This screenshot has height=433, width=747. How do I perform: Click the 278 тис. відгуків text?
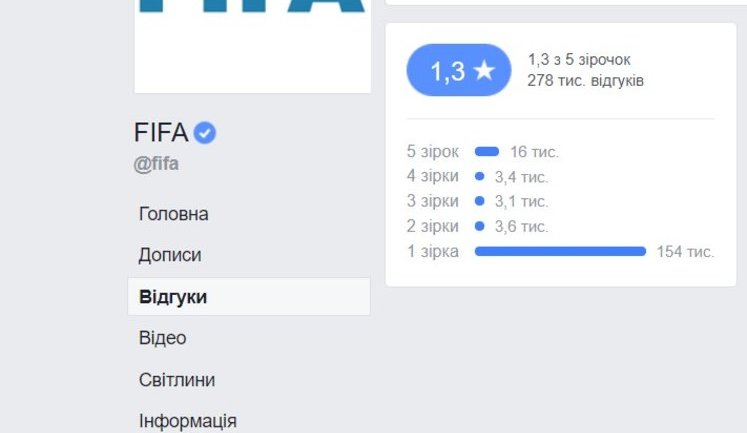tap(585, 80)
